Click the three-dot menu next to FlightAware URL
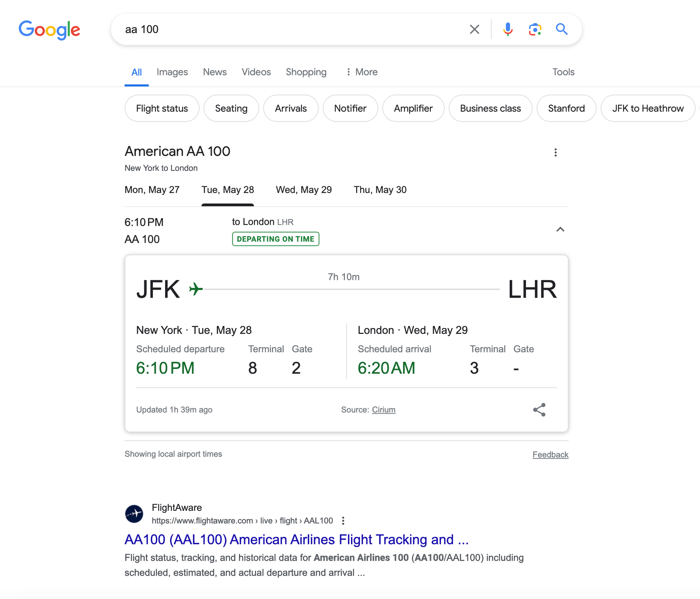This screenshot has width=700, height=599. click(343, 520)
